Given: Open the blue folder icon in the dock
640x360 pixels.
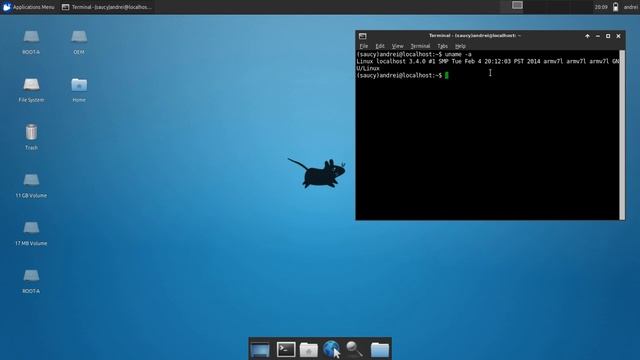Looking at the screenshot, I should point(380,350).
